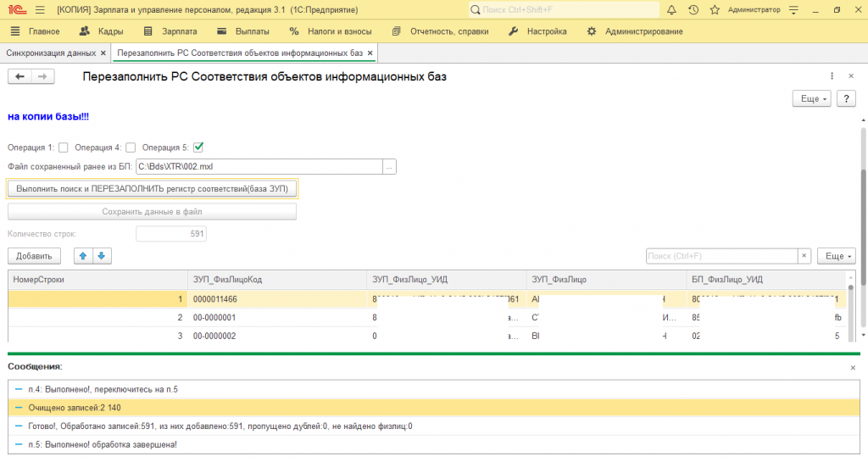
Task: Click the form's vertical scrollbar thumb
Action: tap(863, 227)
